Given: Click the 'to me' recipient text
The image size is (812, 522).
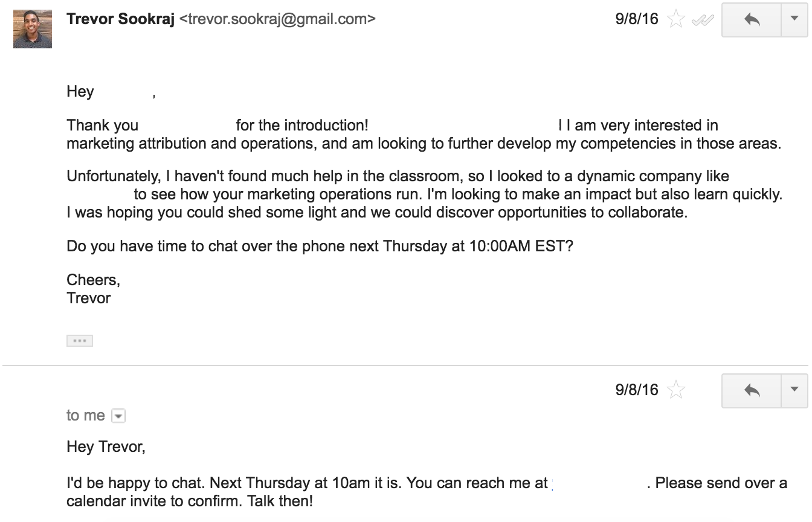Looking at the screenshot, I should point(86,415).
